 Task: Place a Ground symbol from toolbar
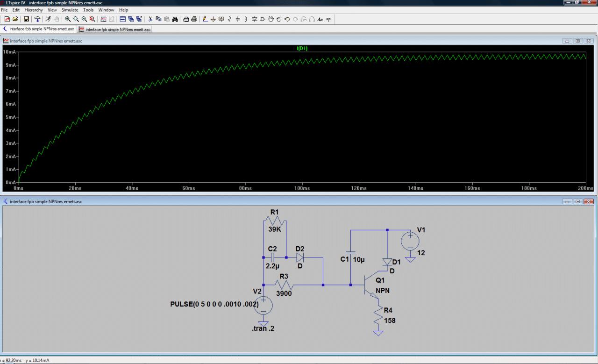point(213,19)
